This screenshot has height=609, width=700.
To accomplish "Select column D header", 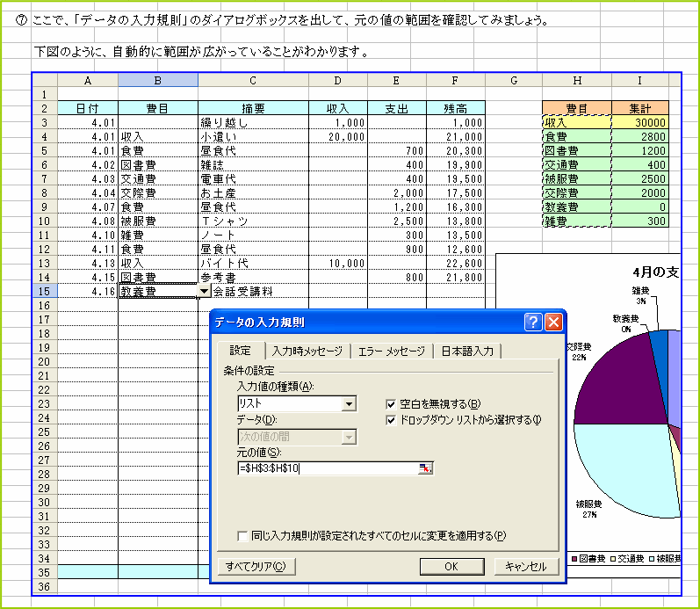I will coord(338,81).
